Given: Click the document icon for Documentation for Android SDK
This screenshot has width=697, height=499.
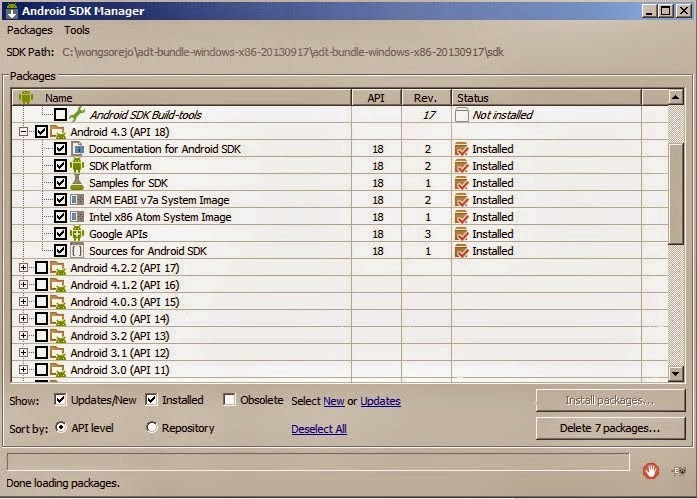Looking at the screenshot, I should [77, 149].
